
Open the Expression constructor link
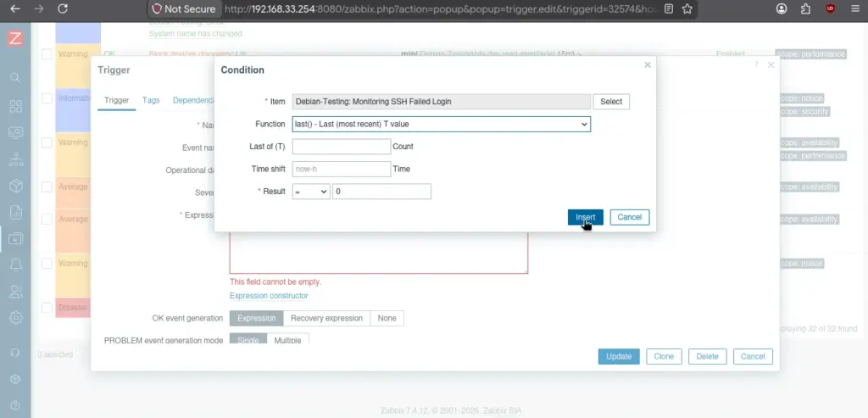coord(269,296)
